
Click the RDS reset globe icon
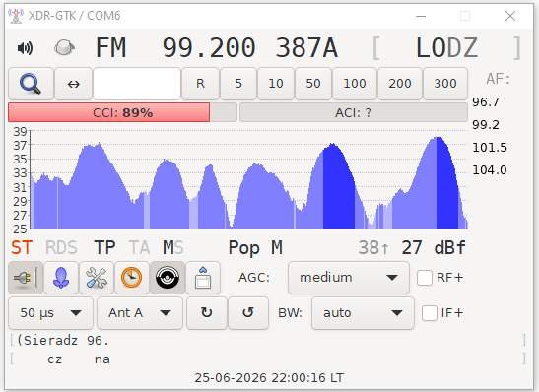tap(64, 47)
